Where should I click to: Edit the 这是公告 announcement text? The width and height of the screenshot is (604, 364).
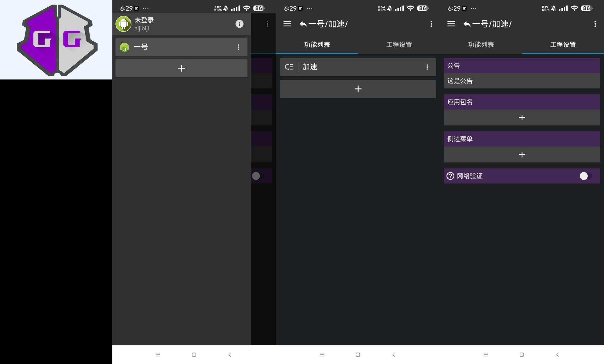click(x=522, y=81)
